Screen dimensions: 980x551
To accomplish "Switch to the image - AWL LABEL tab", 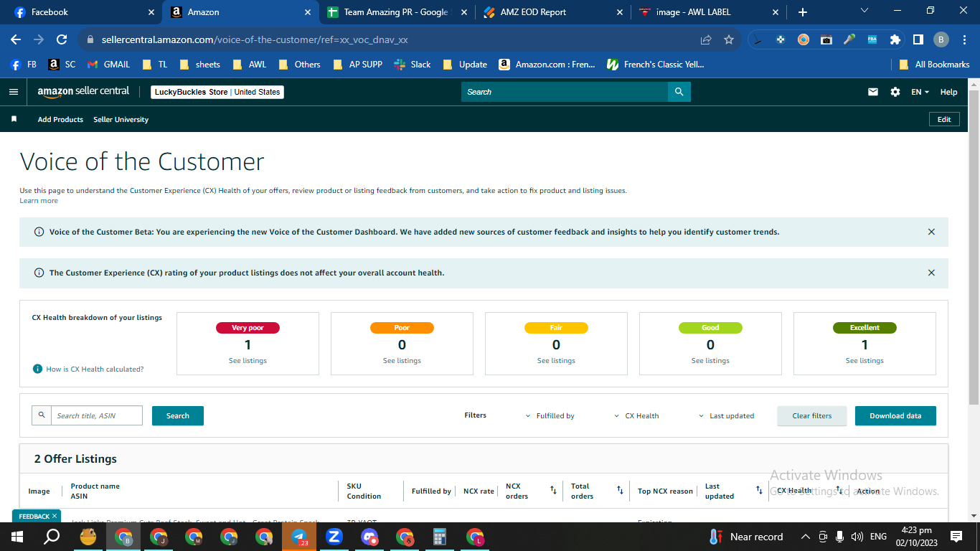I will pyautogui.click(x=709, y=12).
